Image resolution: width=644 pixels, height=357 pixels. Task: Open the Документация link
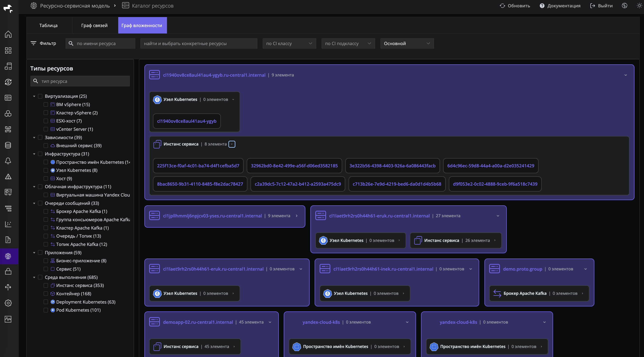[560, 6]
